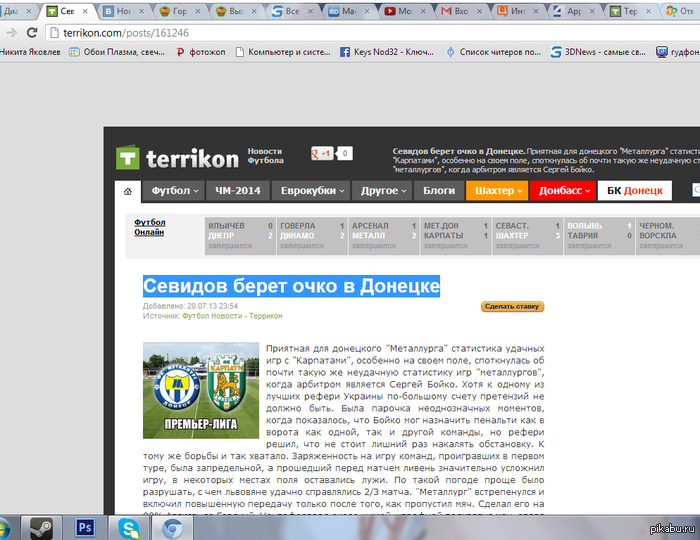
Task: Click the Премьер-Лига article thumbnail
Action: pos(200,390)
